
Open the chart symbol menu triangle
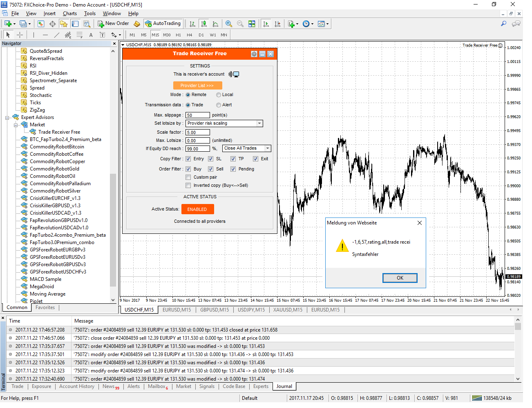pos(123,45)
